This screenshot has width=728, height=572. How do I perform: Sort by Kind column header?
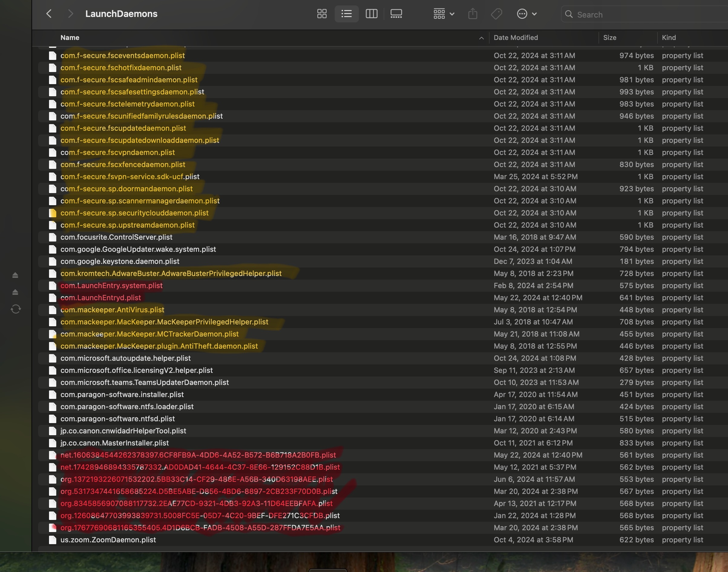tap(669, 38)
